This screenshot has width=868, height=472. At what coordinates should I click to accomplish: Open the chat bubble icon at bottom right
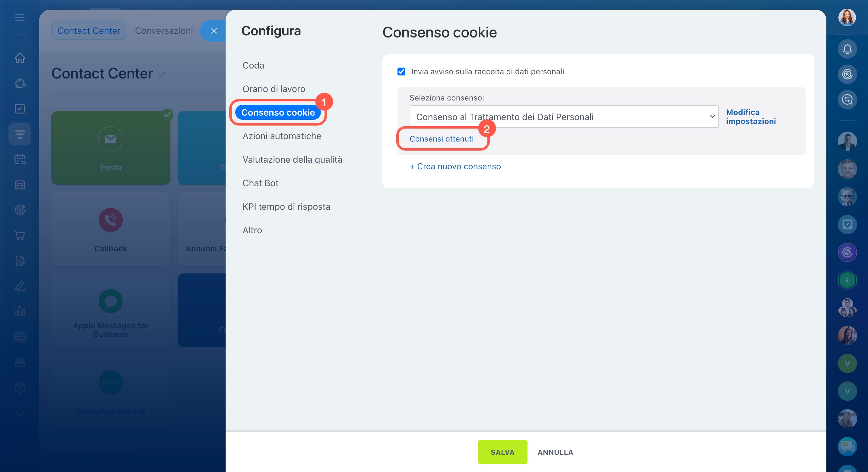(847, 446)
